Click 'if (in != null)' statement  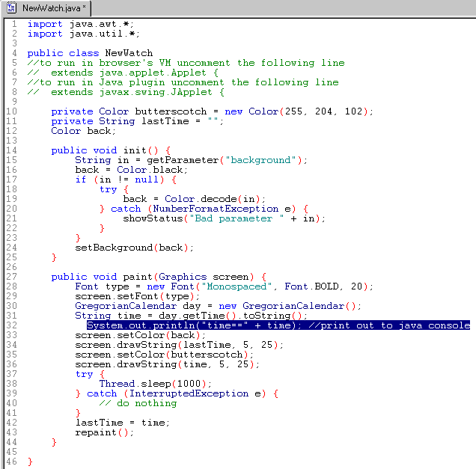coord(126,180)
